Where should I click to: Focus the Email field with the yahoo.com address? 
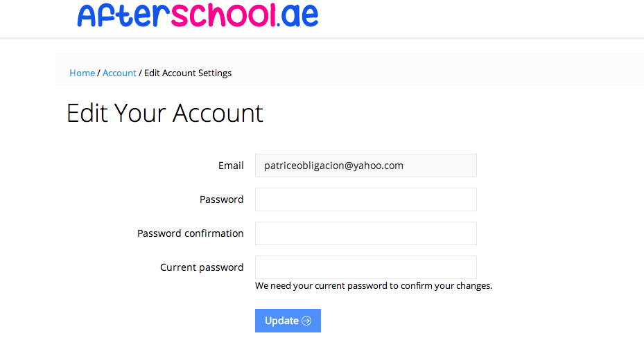tap(365, 166)
